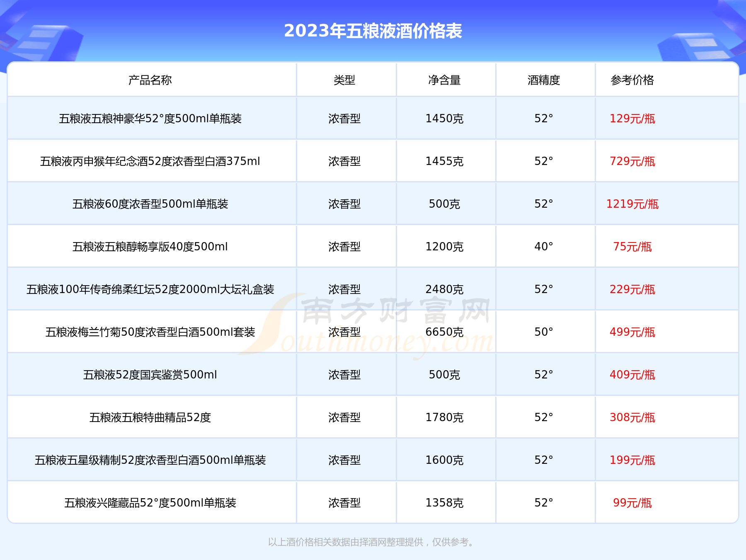Select the 参考价格 column header
746x560 pixels.
click(632, 80)
